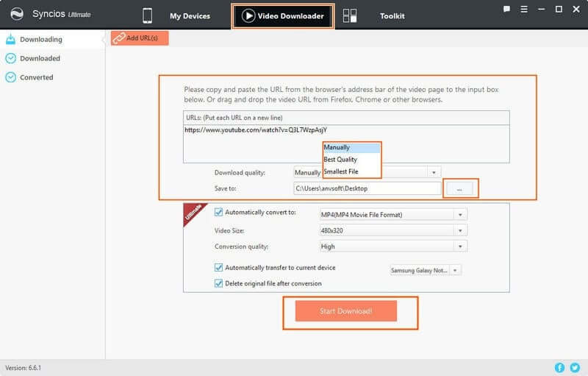The height and width of the screenshot is (376, 588).
Task: Toggle Delete original file after conversion
Action: (218, 283)
